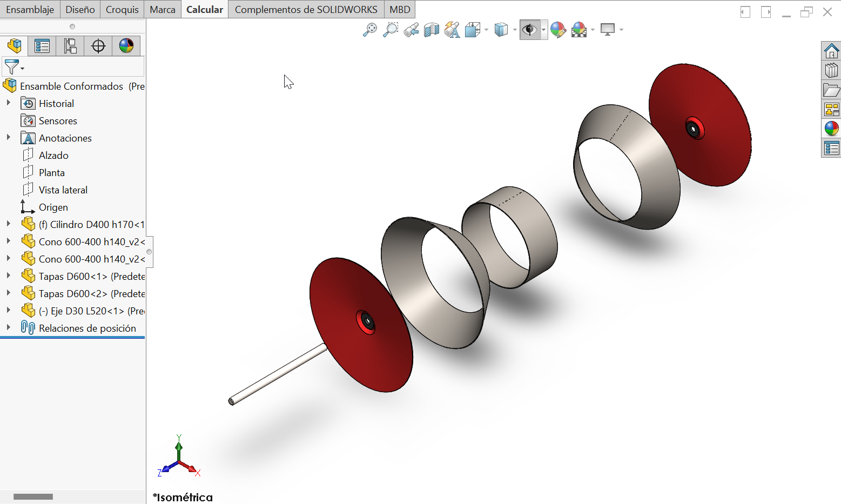Click the View Settings monitor icon
The image size is (841, 504).
[x=608, y=30]
